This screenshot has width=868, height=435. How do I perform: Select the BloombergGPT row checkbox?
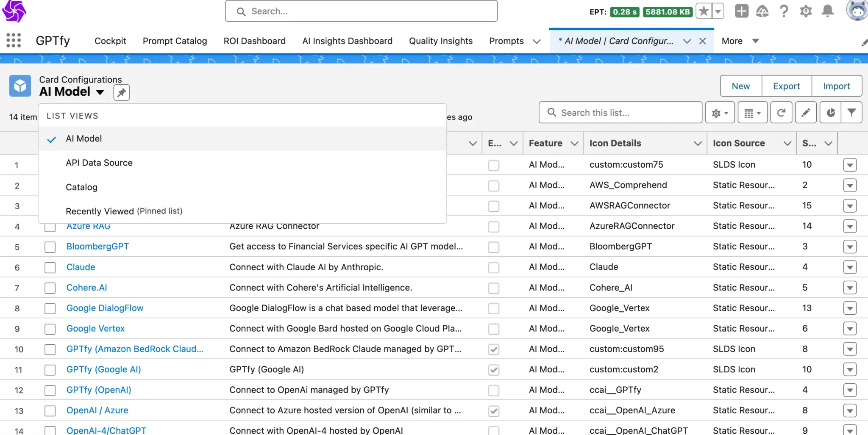[50, 247]
